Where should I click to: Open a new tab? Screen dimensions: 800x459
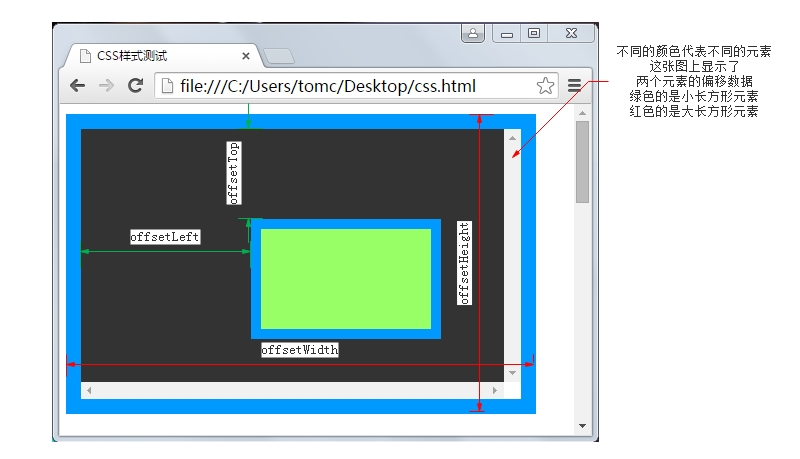[x=279, y=56]
